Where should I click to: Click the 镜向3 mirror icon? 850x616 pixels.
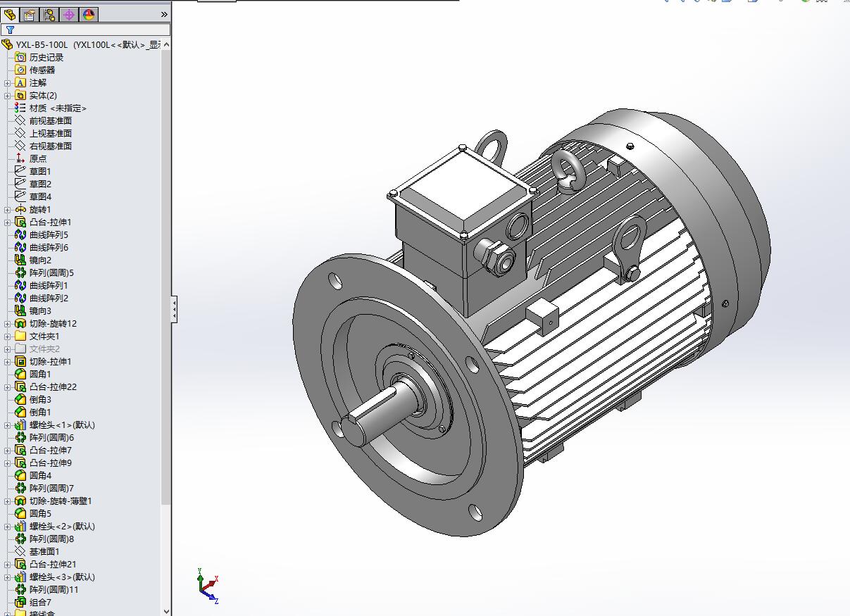20,310
